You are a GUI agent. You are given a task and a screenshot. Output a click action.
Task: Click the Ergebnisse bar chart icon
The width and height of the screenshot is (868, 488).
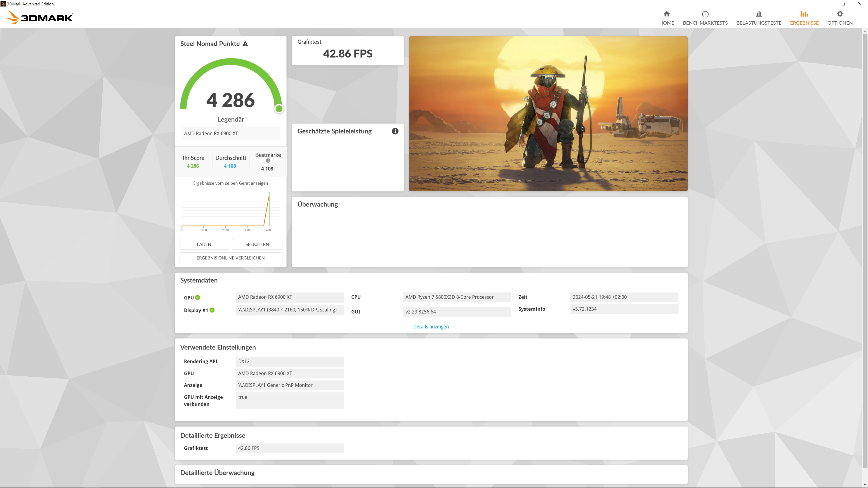[x=804, y=14]
